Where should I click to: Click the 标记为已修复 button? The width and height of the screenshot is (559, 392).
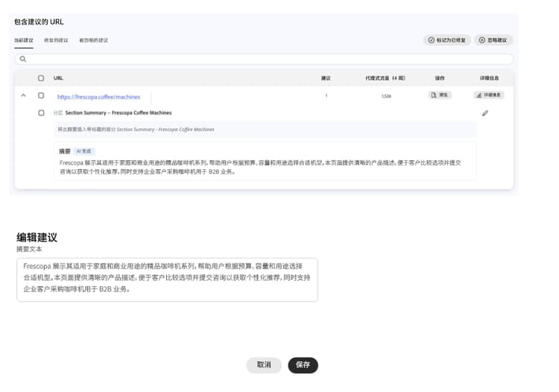447,40
